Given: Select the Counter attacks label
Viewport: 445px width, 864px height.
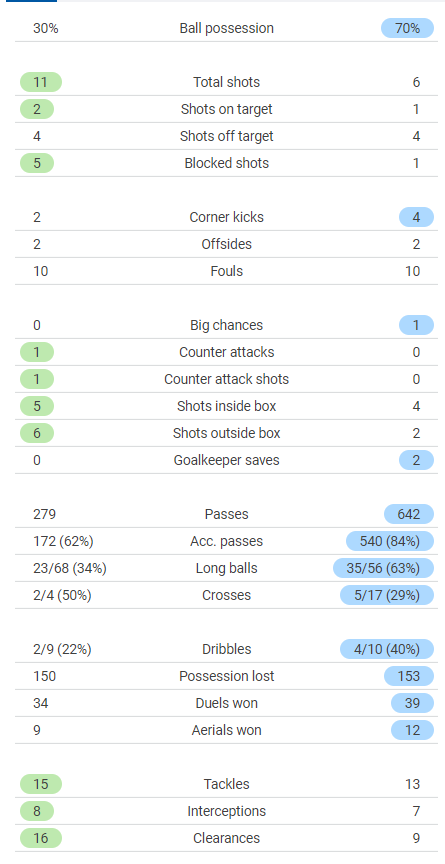Looking at the screenshot, I should pos(226,352).
